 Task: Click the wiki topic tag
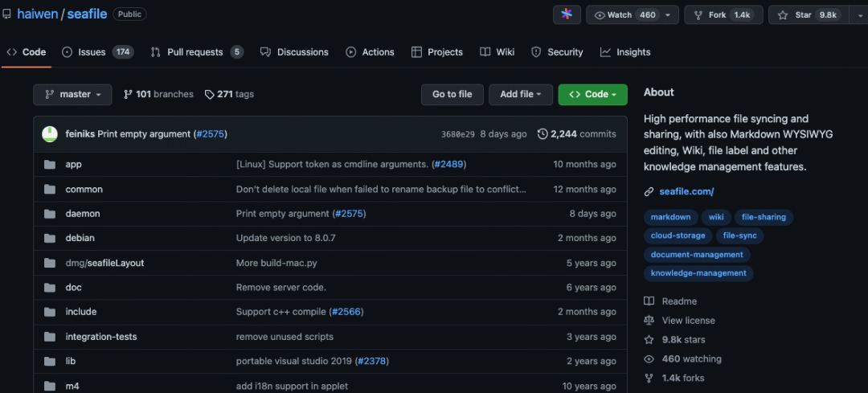(716, 218)
